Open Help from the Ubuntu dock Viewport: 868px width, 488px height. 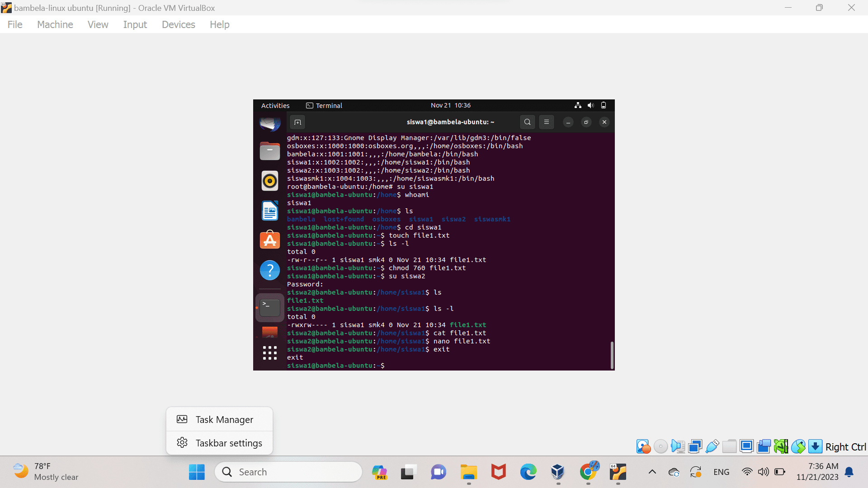[x=270, y=270]
